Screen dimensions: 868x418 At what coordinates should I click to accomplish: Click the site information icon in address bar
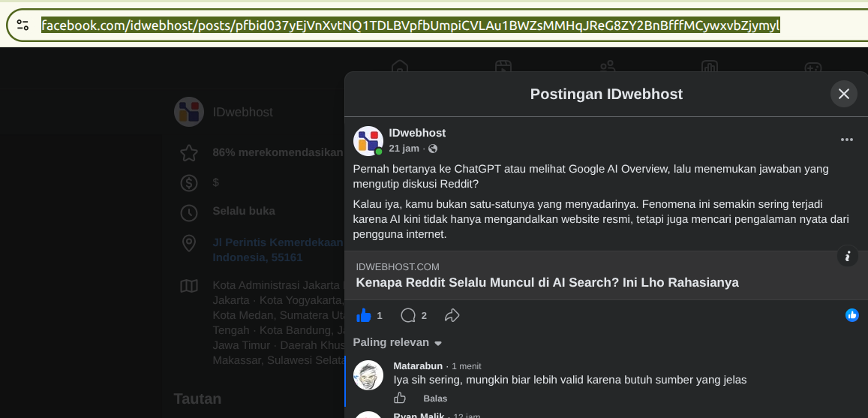click(23, 25)
